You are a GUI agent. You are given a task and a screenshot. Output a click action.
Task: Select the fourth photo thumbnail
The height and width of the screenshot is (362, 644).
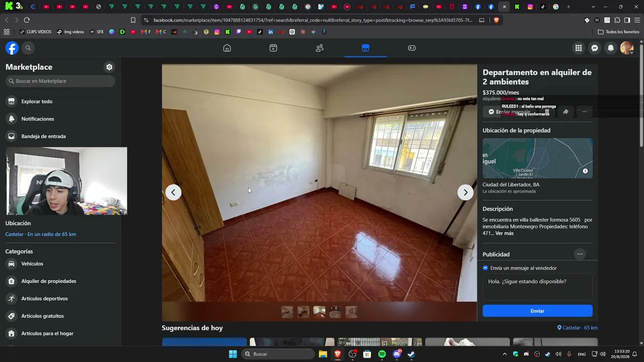coord(336,312)
